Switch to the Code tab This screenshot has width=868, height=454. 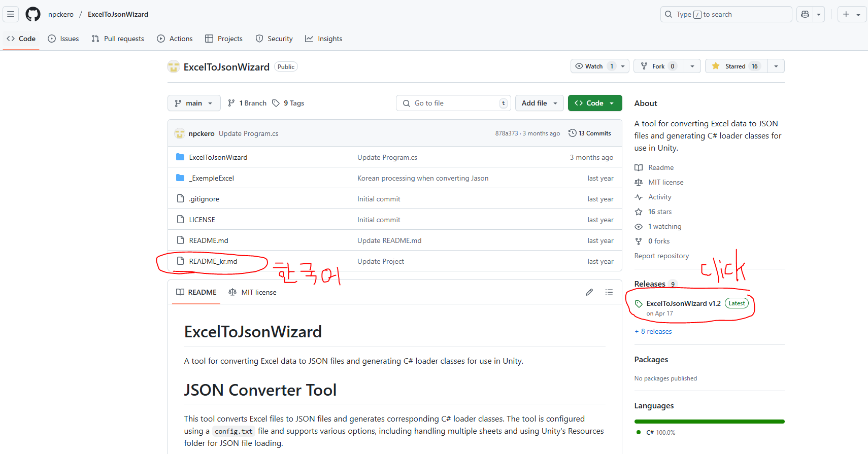[x=21, y=39]
